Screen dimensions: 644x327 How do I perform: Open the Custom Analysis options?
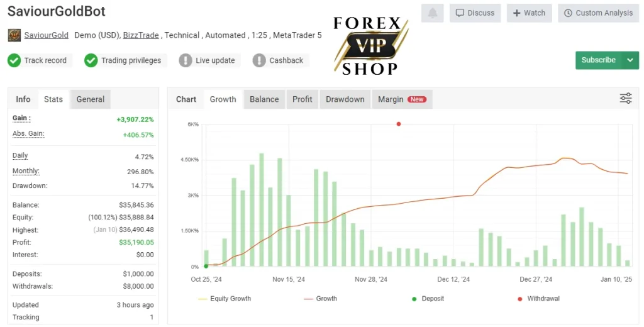598,13
